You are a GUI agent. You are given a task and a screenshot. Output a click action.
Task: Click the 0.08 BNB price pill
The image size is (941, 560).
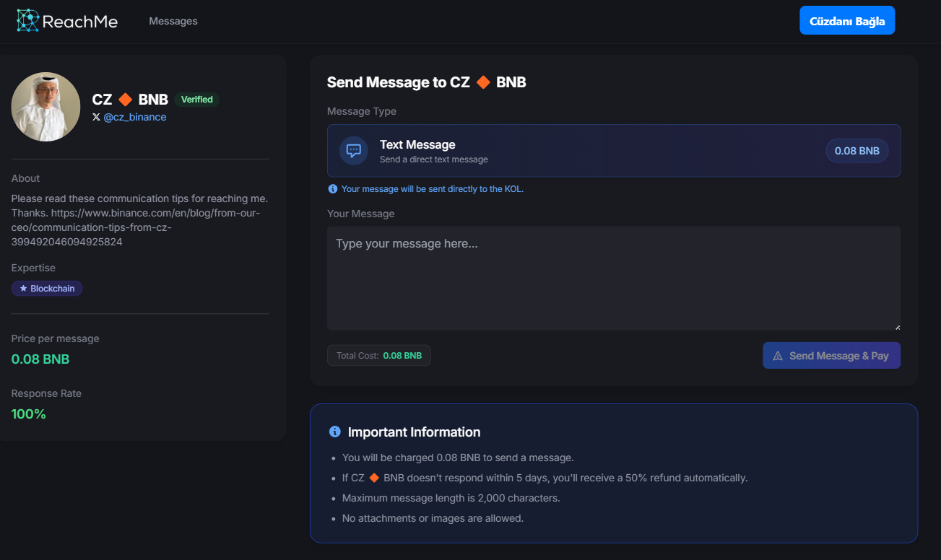click(857, 151)
